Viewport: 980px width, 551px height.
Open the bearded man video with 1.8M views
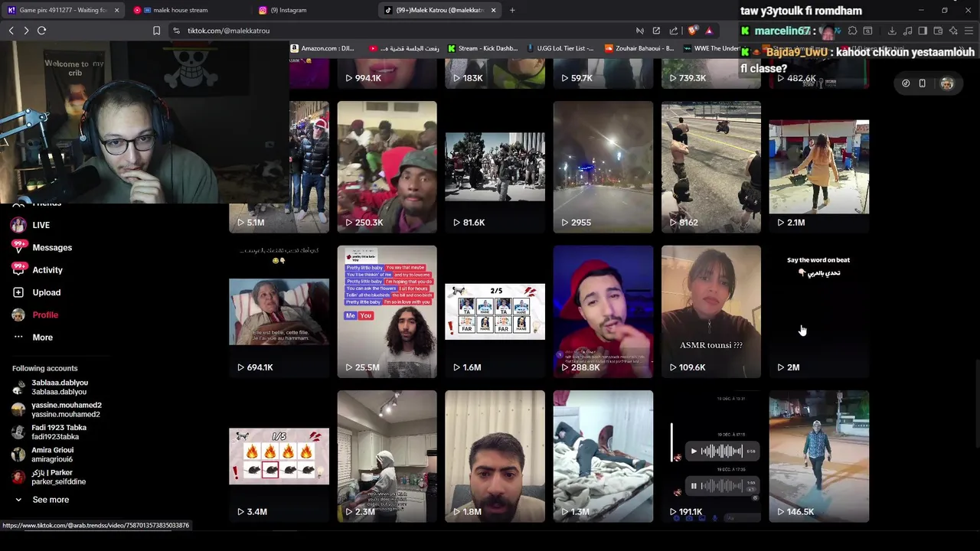click(x=495, y=456)
